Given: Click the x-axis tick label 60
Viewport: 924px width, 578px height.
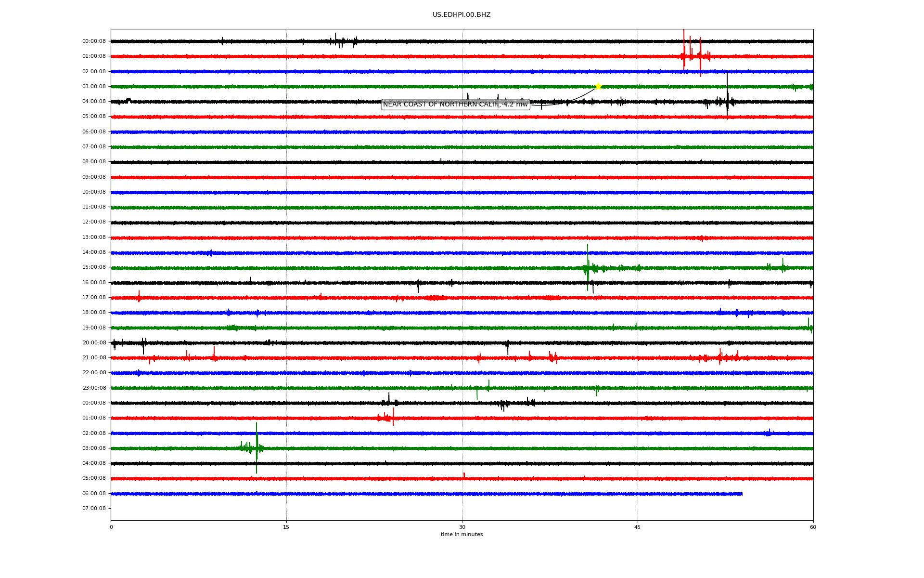Looking at the screenshot, I should (x=812, y=527).
